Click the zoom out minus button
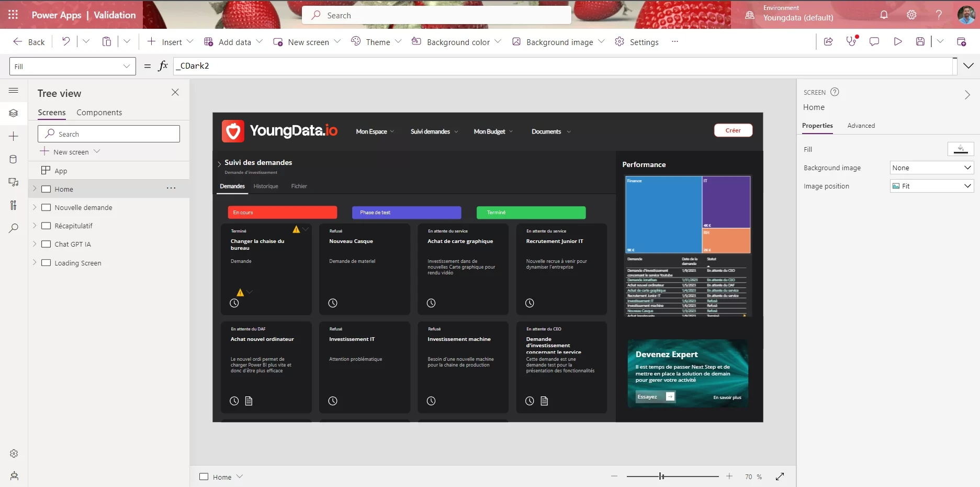This screenshot has height=487, width=980. click(614, 476)
